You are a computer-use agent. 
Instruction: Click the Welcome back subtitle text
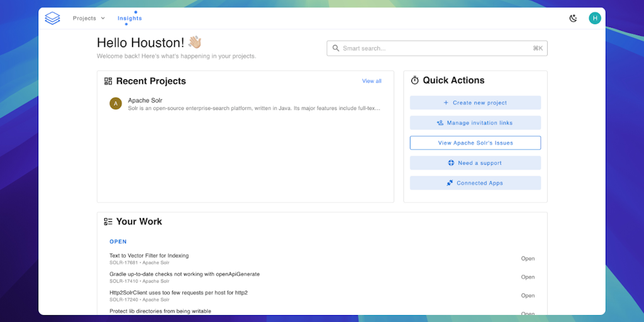click(x=177, y=56)
